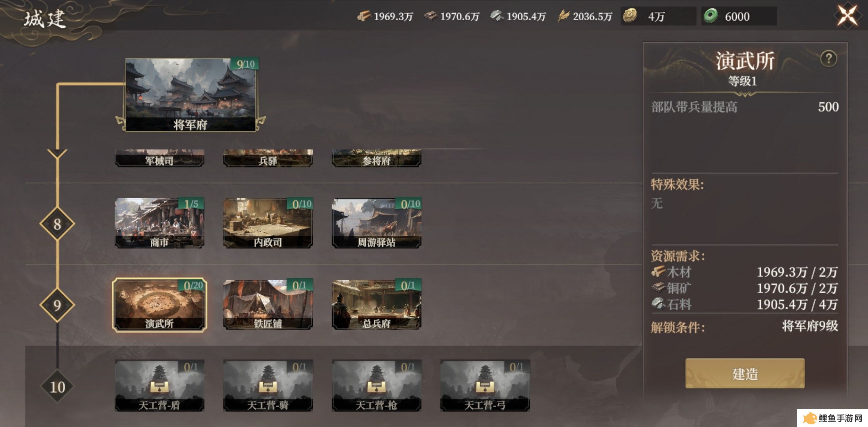868x427 pixels.
Task: Select the 演武所 training ground card
Action: point(159,305)
